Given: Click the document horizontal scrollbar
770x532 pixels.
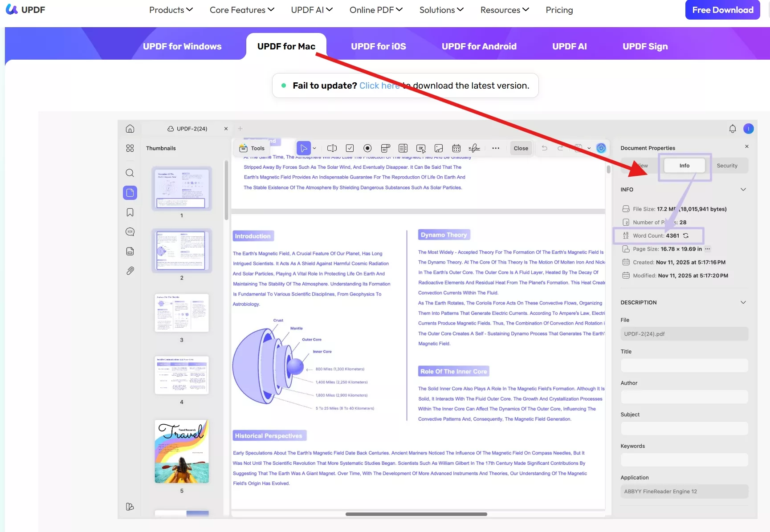Looking at the screenshot, I should [416, 514].
